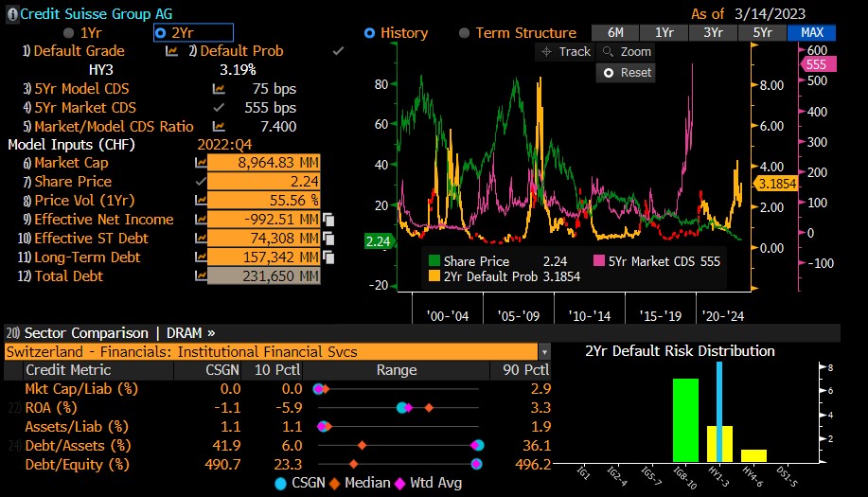Click the chart icon beside Market Cap
This screenshot has width=868, height=497.
click(x=201, y=163)
